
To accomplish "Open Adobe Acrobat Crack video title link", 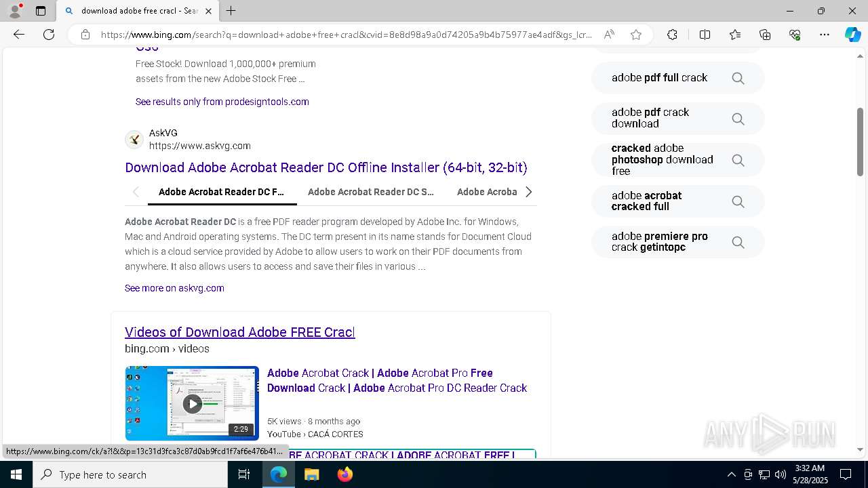I will tap(397, 380).
